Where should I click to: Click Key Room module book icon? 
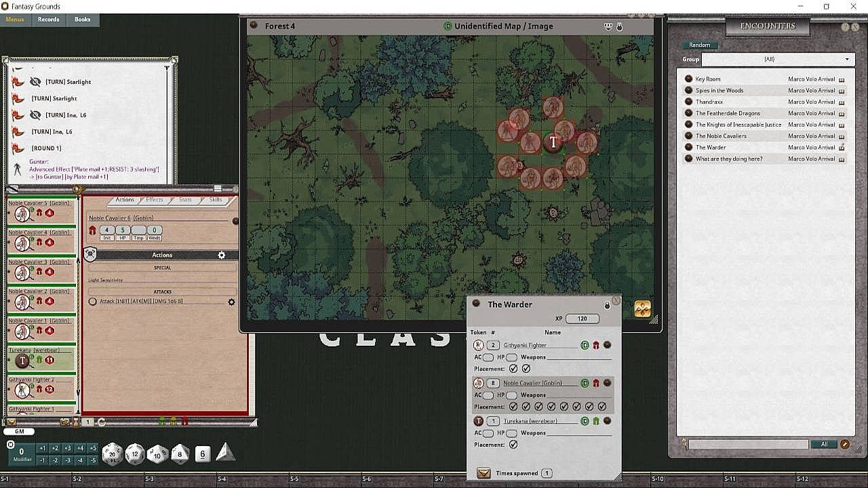click(x=842, y=79)
